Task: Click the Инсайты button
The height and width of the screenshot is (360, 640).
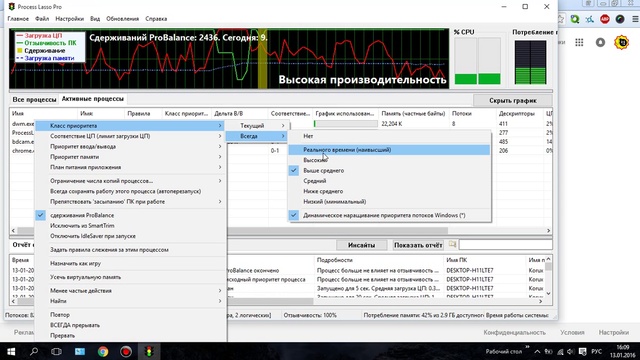Action: point(361,245)
